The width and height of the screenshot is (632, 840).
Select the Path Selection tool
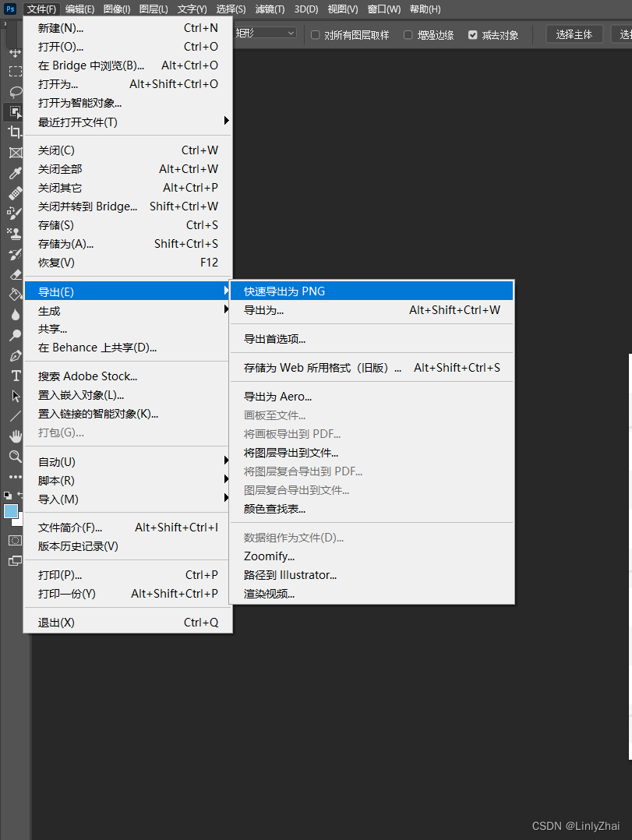pos(15,396)
